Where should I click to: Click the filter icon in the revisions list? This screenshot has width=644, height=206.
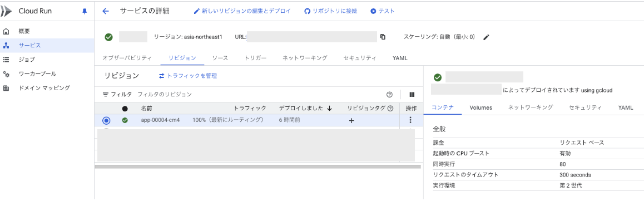[x=106, y=95]
